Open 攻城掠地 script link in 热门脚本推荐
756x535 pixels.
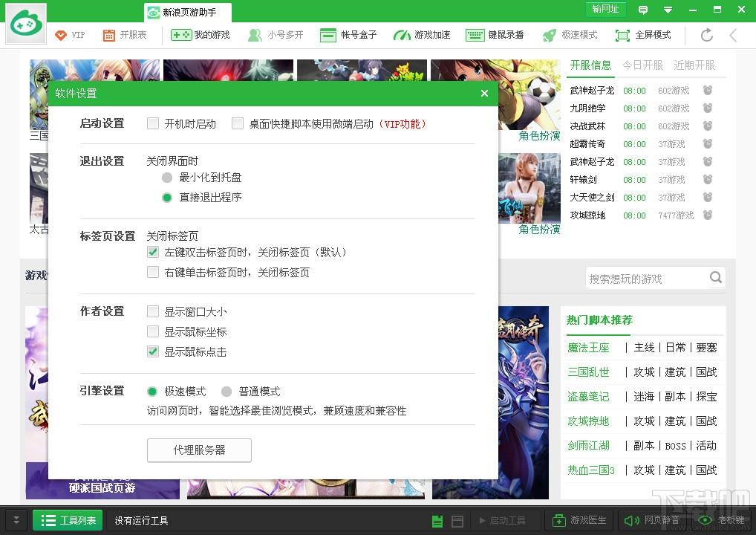click(x=588, y=421)
